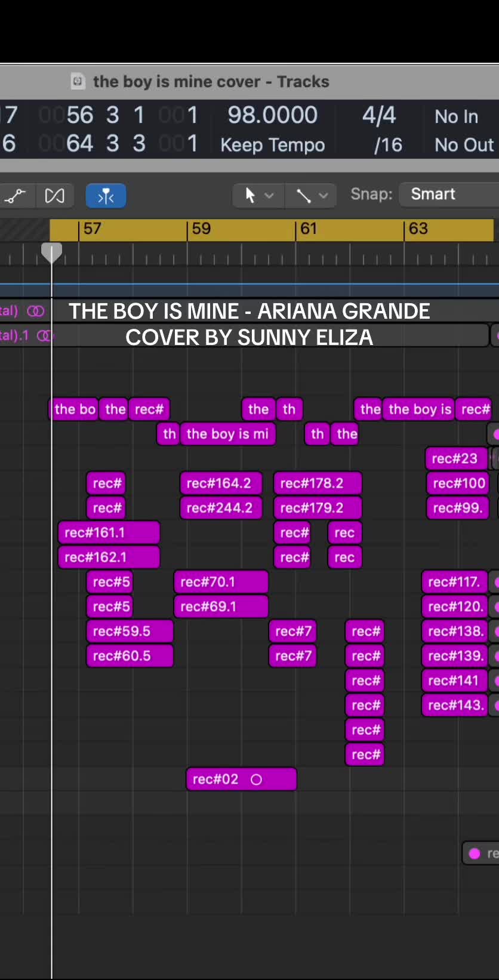Click the No In MIDI indicator
The height and width of the screenshot is (980, 499).
click(x=456, y=116)
